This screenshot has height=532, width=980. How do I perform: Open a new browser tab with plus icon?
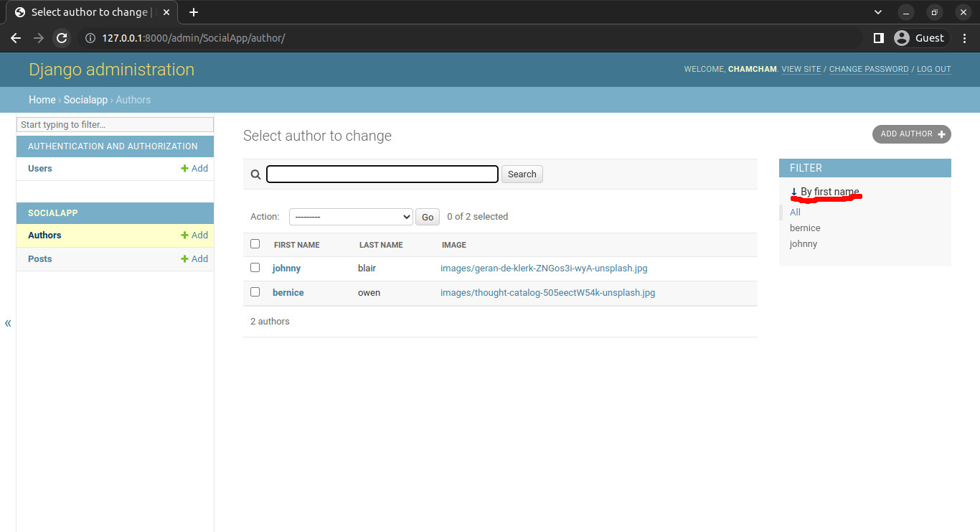click(x=193, y=12)
